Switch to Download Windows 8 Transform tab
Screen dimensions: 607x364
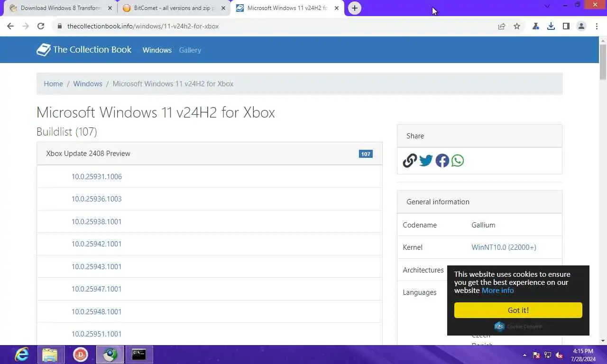point(61,8)
